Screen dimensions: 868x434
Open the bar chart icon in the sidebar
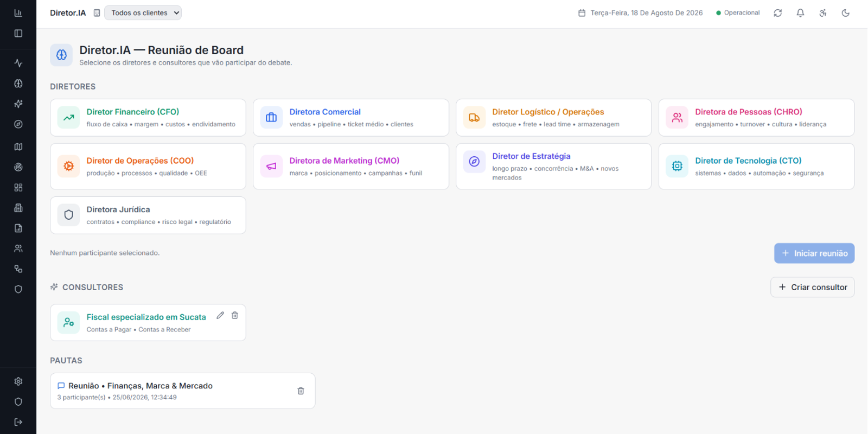(x=18, y=13)
